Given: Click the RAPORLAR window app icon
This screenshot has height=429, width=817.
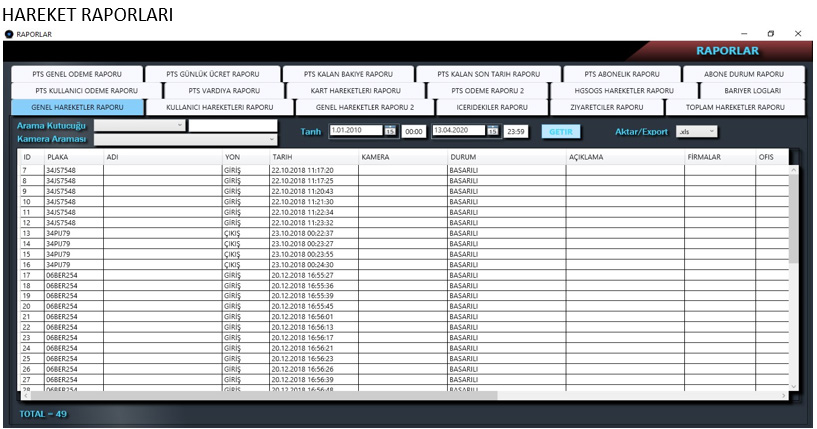Looking at the screenshot, I should (9, 34).
